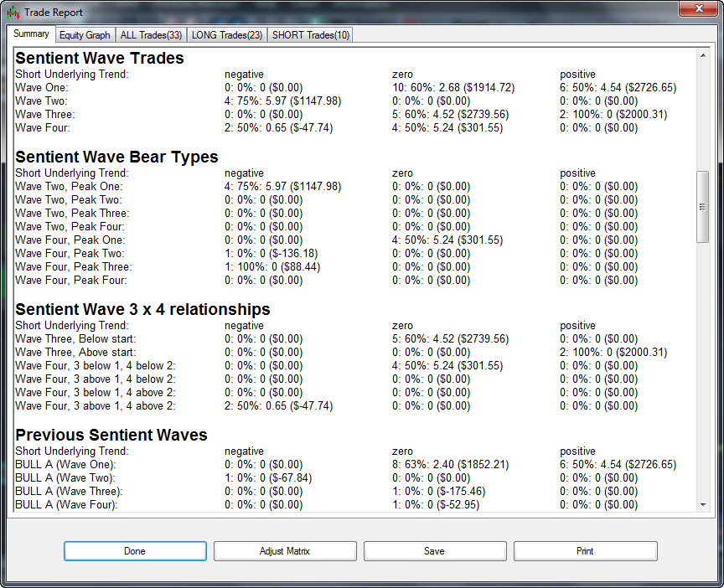This screenshot has height=588, width=724.
Task: Click 'zero' header under Sentient Wave Bear Types
Action: tap(402, 173)
